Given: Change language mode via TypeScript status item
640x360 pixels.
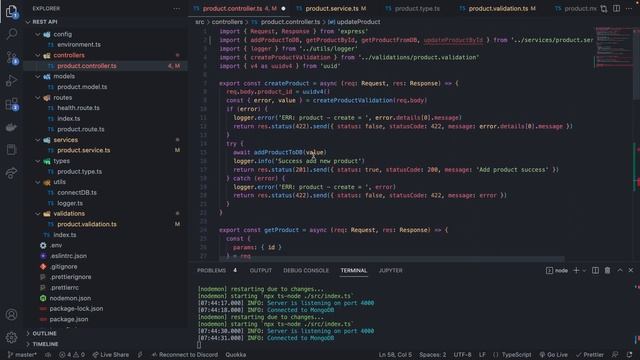Looking at the screenshot, I should click(516, 355).
